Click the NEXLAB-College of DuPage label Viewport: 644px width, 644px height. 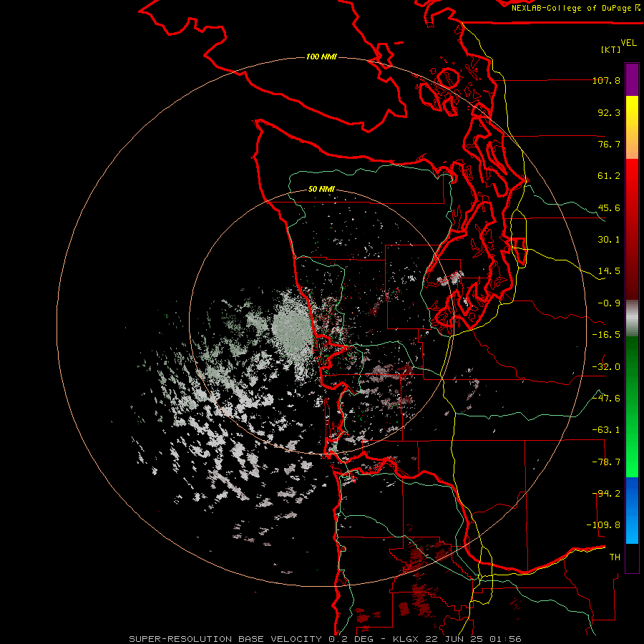[575, 8]
